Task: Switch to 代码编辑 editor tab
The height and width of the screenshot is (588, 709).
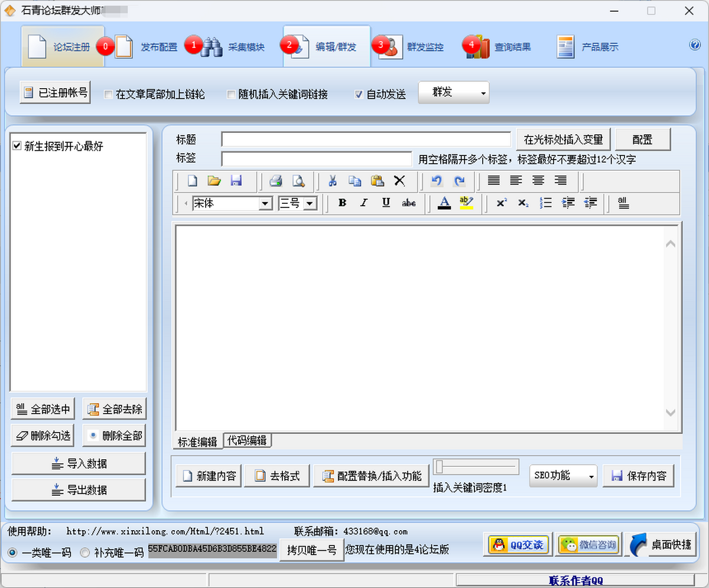Action: point(247,441)
